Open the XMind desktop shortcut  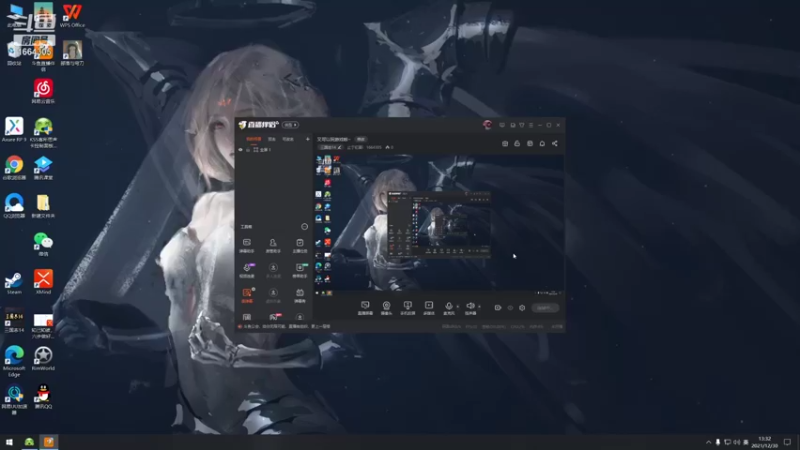(43, 282)
